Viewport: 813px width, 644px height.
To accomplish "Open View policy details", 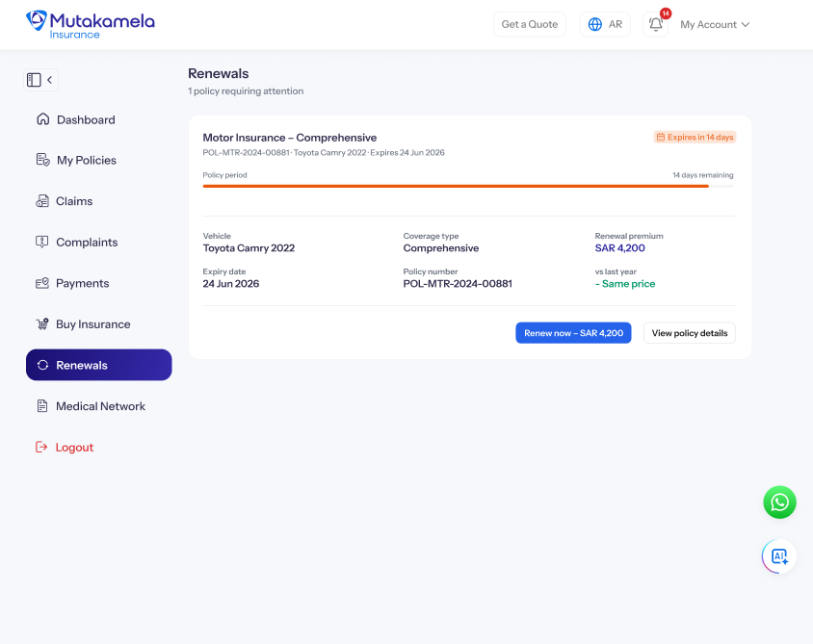I will pos(689,333).
